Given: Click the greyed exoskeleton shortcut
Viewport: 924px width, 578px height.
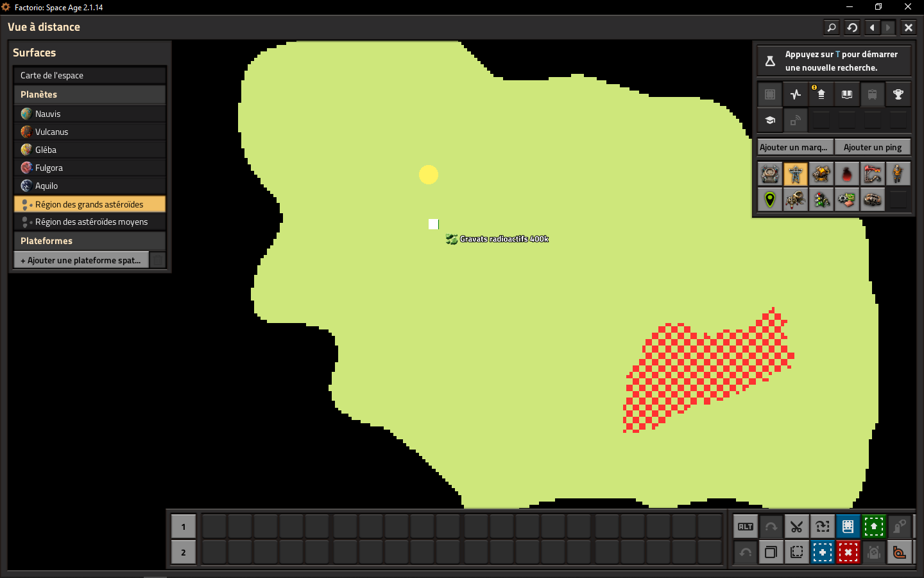Looking at the screenshot, I should click(x=874, y=552).
